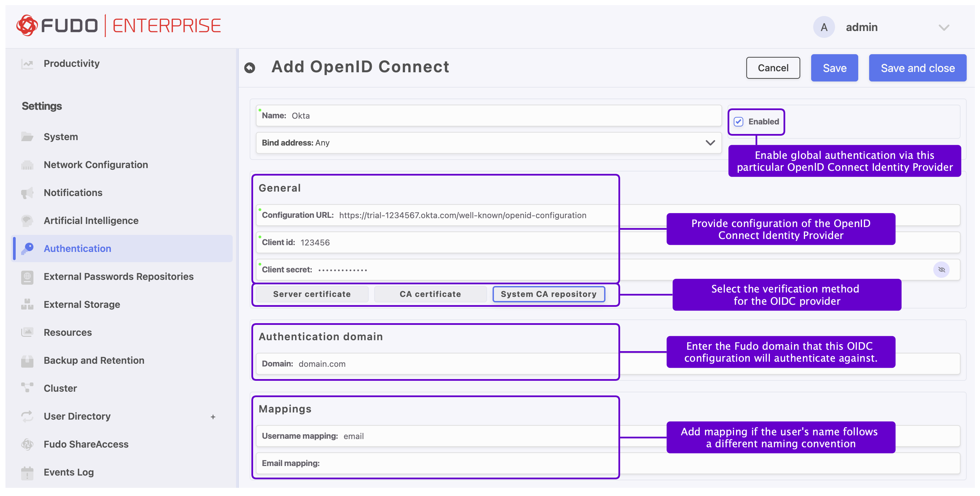Click the back arrow beside Add OpenID Connect
The height and width of the screenshot is (496, 980).
click(x=250, y=67)
